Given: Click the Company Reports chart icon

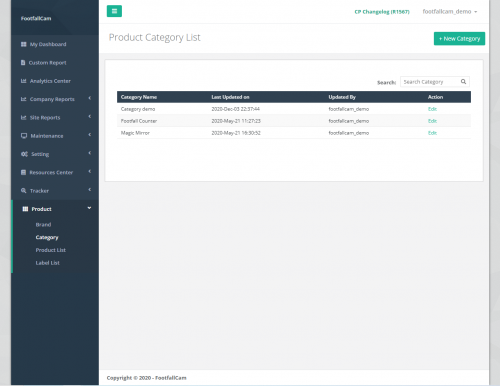Looking at the screenshot, I should (x=23, y=99).
